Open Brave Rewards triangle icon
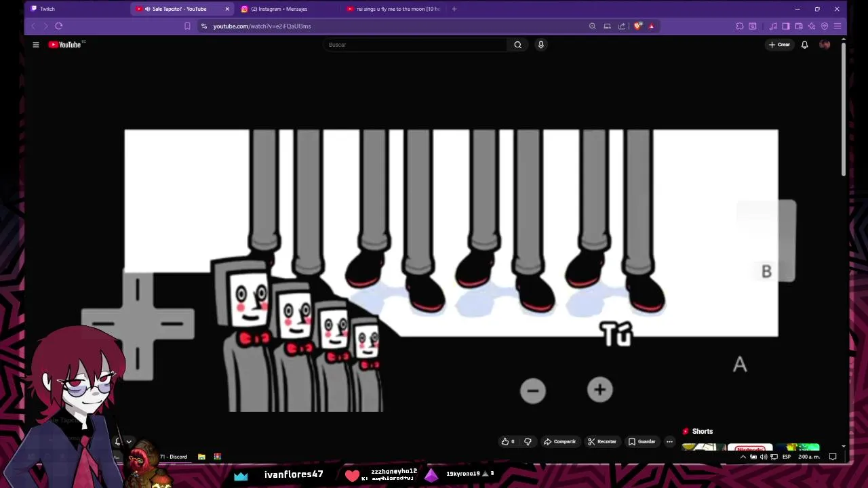 tap(652, 26)
